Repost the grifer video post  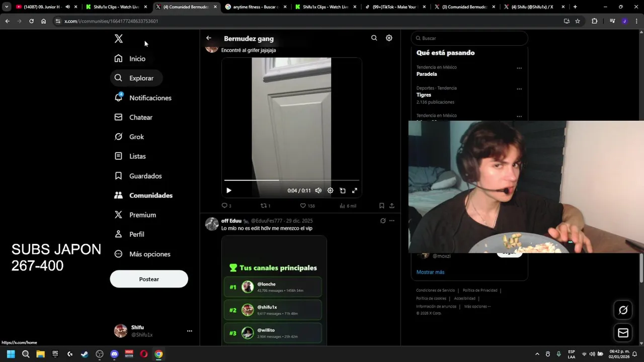pos(265,206)
